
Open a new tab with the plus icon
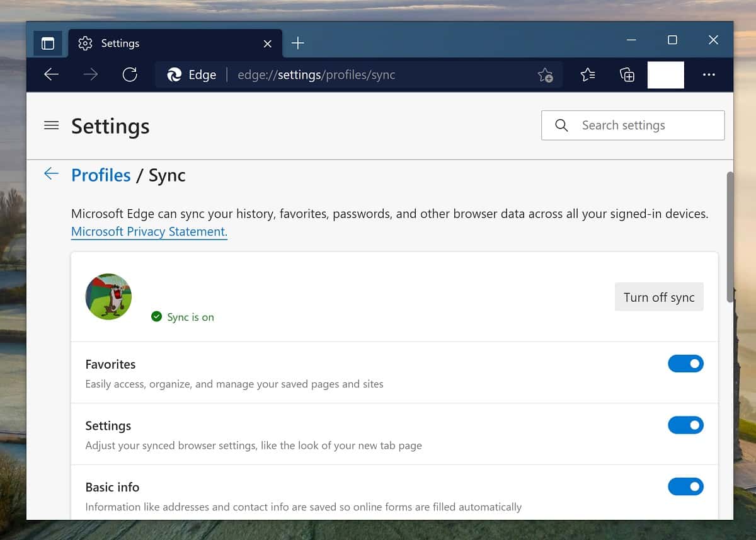pos(298,43)
